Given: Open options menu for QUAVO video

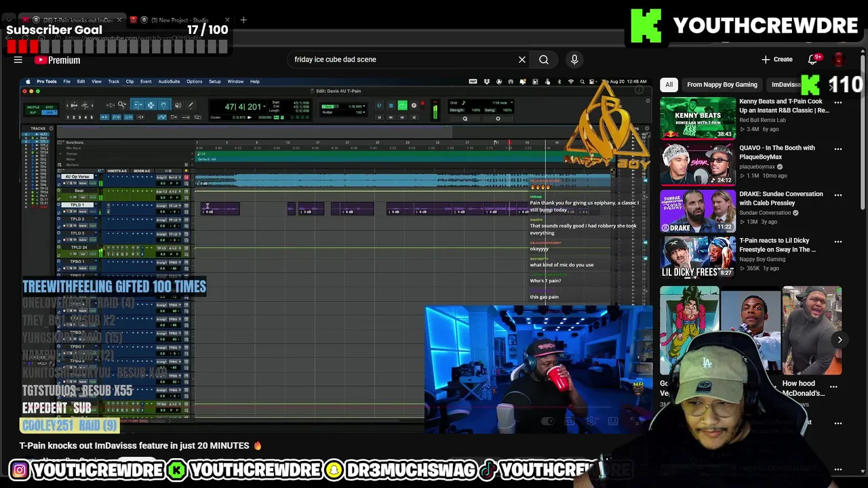Looking at the screenshot, I should pyautogui.click(x=838, y=148).
